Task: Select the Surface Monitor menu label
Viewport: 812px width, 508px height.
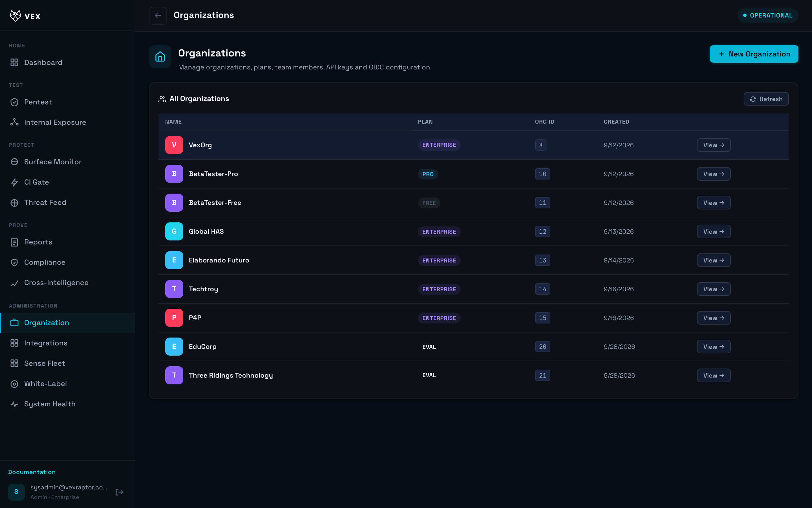Action: tap(53, 162)
